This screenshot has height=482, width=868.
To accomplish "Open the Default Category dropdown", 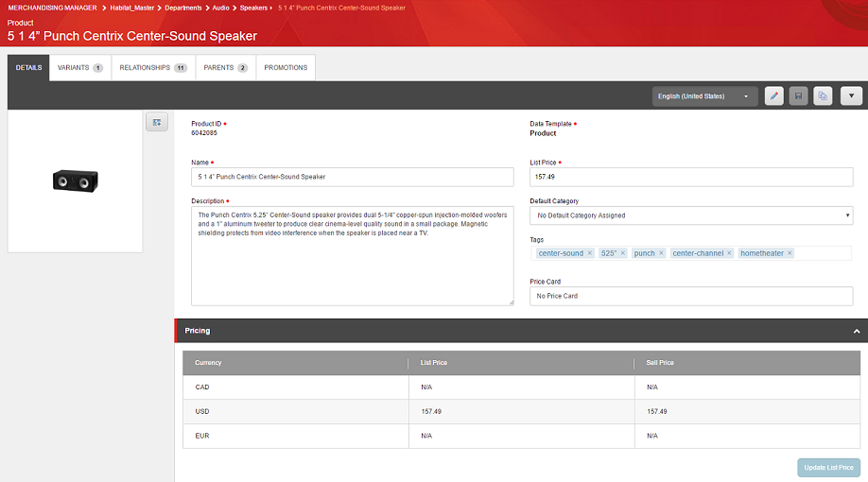I will [x=691, y=215].
